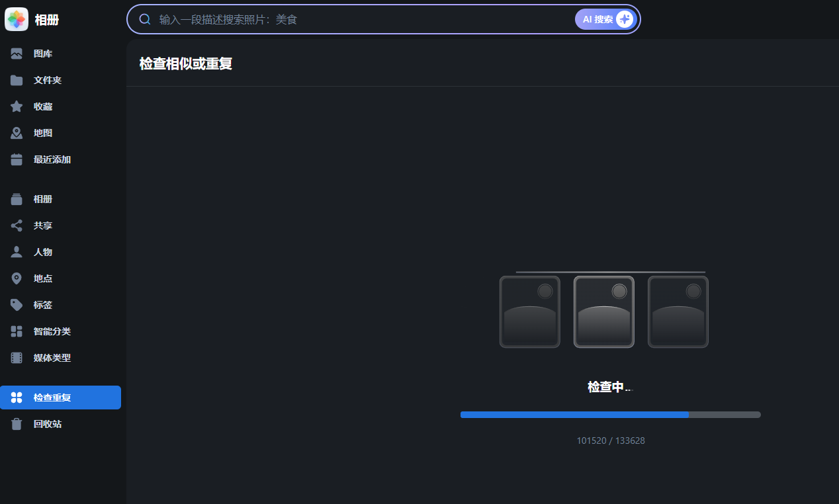Image resolution: width=839 pixels, height=504 pixels.
Task: Click the 检查相似或重复 page title
Action: [186, 63]
